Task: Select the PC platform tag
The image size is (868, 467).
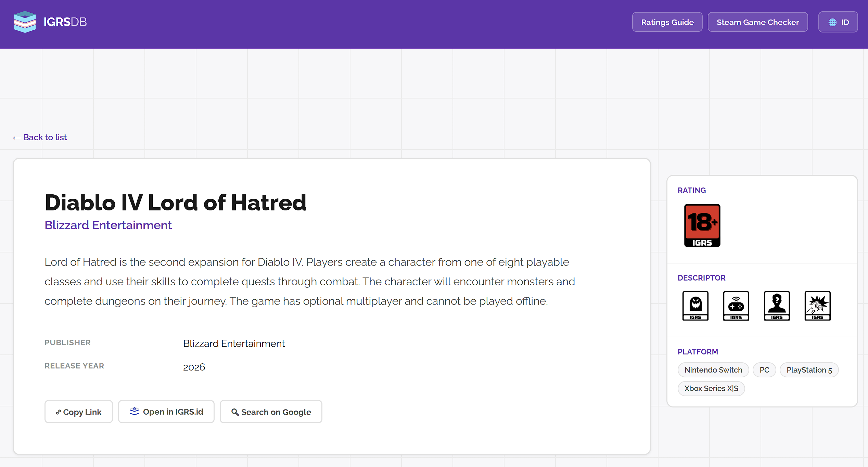Action: (x=764, y=370)
